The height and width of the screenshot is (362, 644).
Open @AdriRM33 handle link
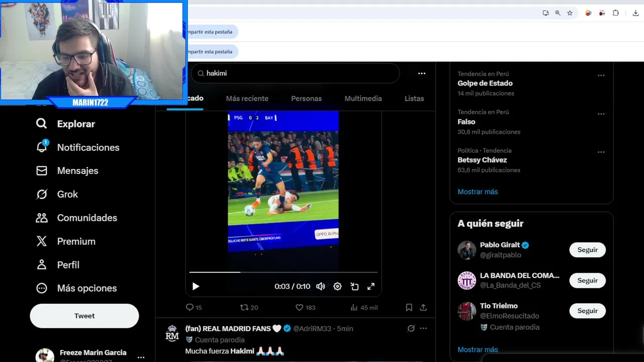pyautogui.click(x=312, y=328)
